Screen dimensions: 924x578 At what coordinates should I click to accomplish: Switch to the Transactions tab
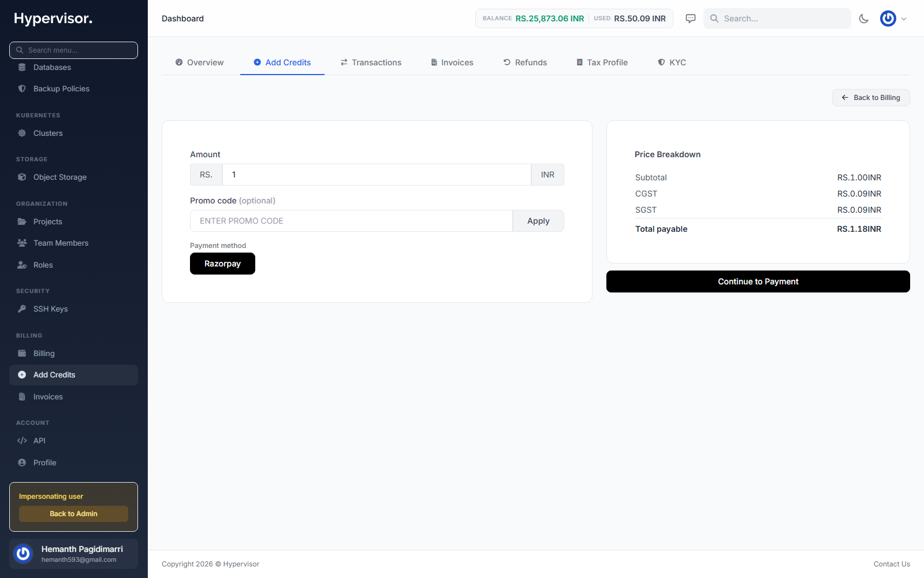click(371, 62)
